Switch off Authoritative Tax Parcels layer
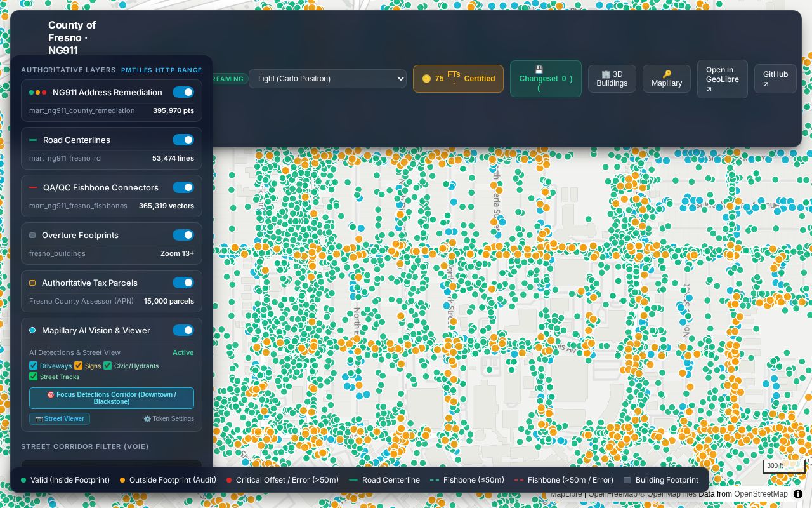Viewport: 812px width, 508px height. tap(183, 283)
